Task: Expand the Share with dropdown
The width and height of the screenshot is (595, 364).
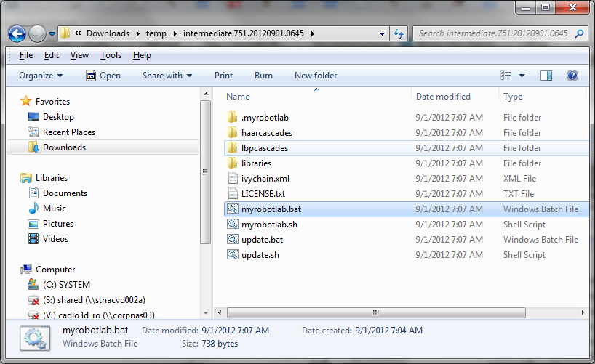Action: click(167, 76)
